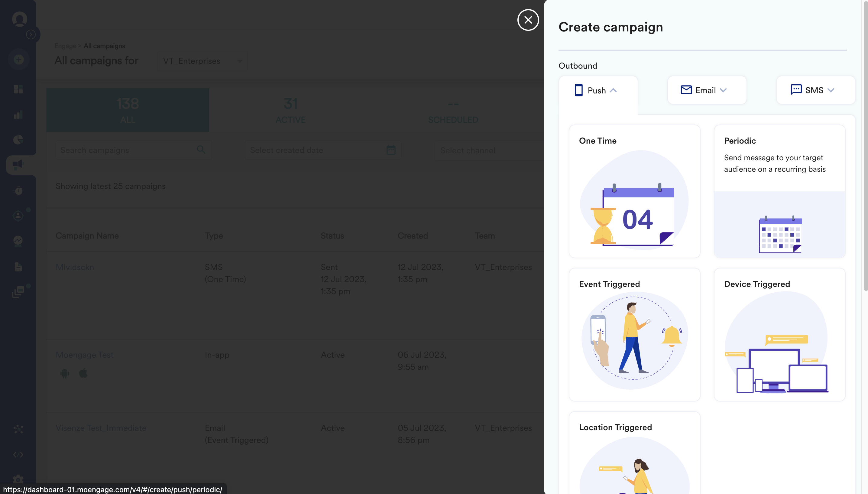
Task: Close the Create campaign panel
Action: click(x=528, y=20)
